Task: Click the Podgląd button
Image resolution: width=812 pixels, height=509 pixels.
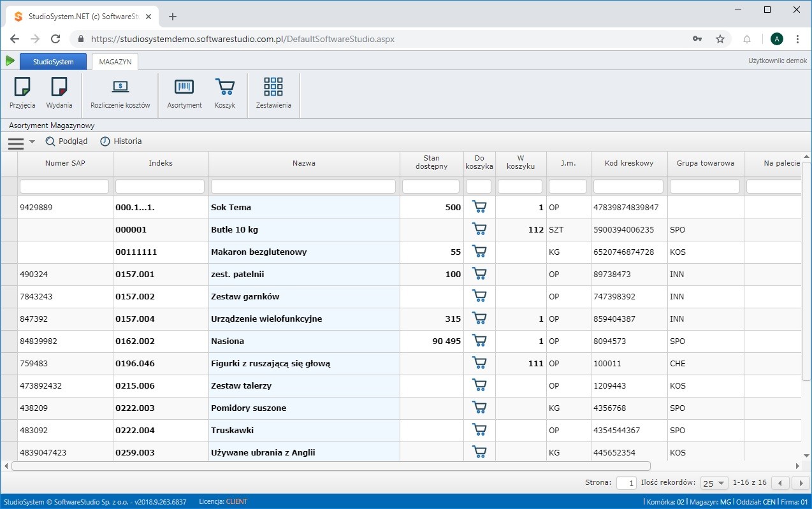Action: [x=67, y=141]
